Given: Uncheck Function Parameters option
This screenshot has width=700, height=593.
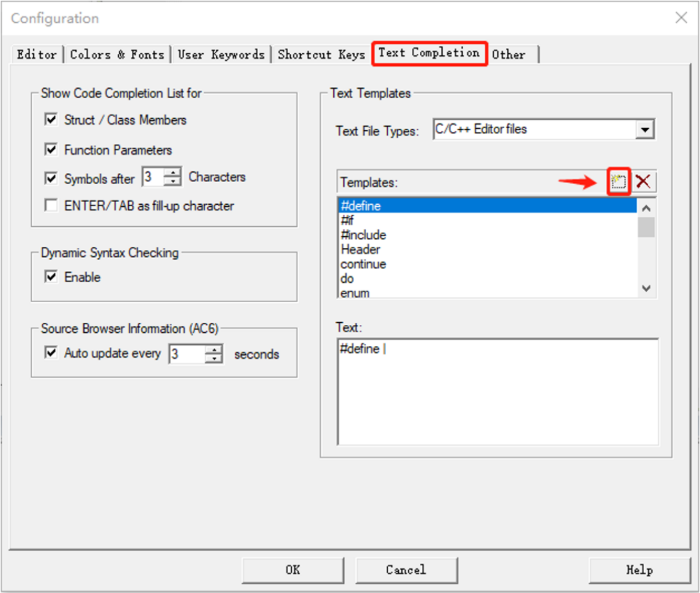Looking at the screenshot, I should (51, 150).
